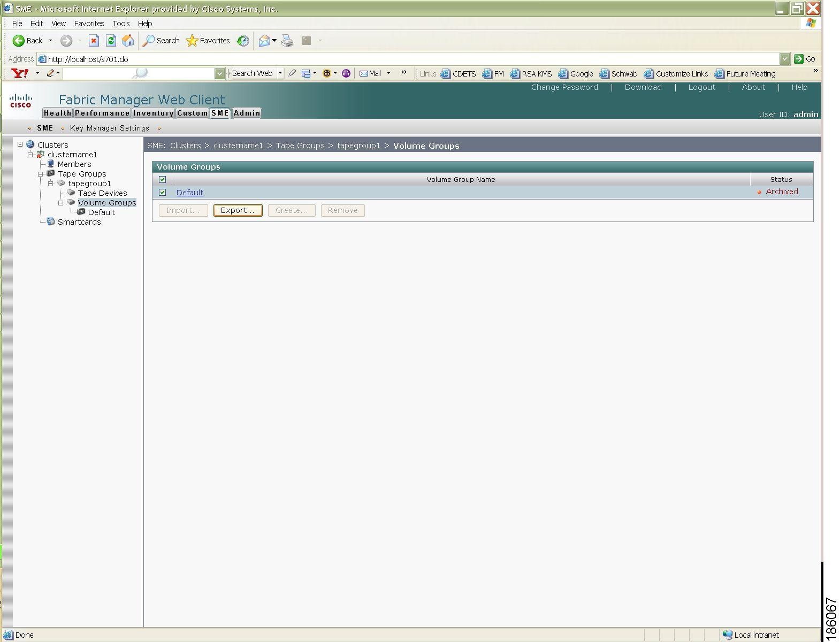Select the Smartcards tree icon
The width and height of the screenshot is (840, 642).
click(51, 221)
